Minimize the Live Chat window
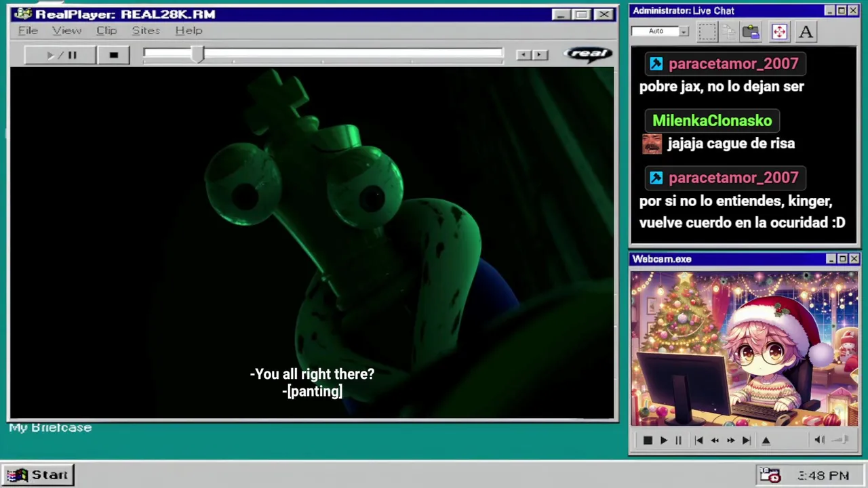The width and height of the screenshot is (868, 488). tap(829, 11)
